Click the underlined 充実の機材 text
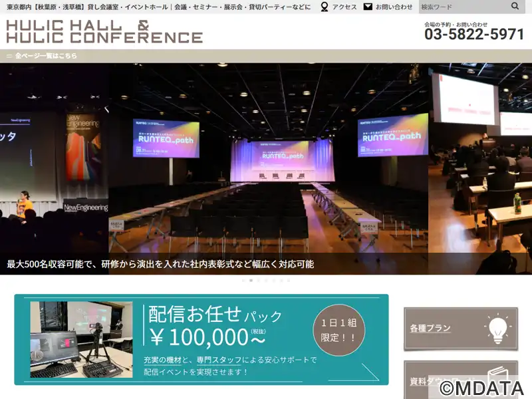Image resolution: width=532 pixels, height=399 pixels. (162, 360)
